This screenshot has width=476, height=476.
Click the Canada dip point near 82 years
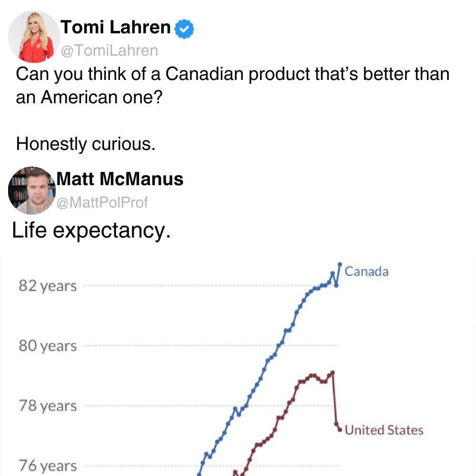(x=337, y=286)
